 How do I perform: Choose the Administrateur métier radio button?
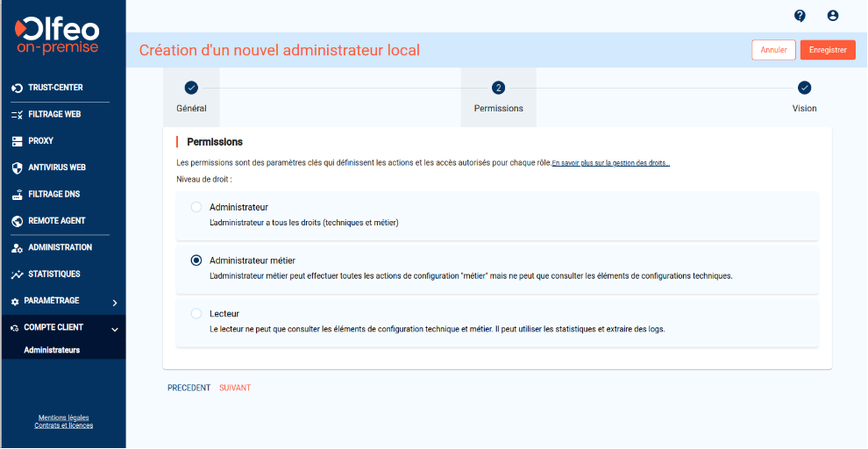coord(196,260)
